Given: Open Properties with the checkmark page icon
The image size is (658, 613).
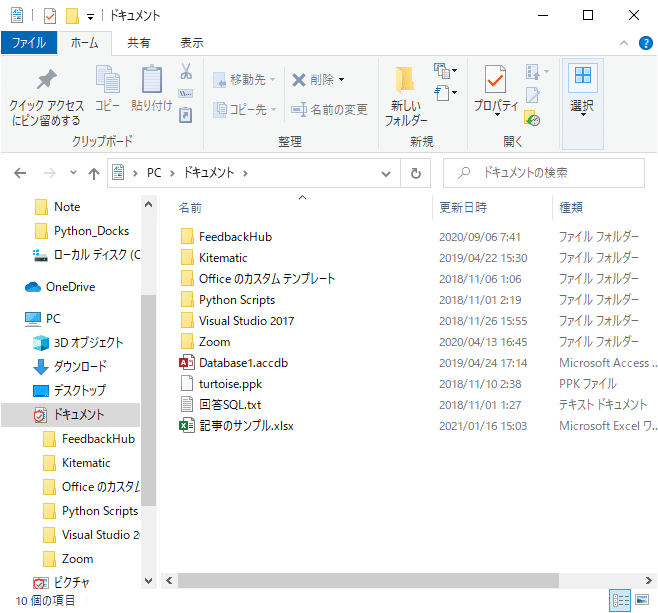Looking at the screenshot, I should (x=495, y=79).
